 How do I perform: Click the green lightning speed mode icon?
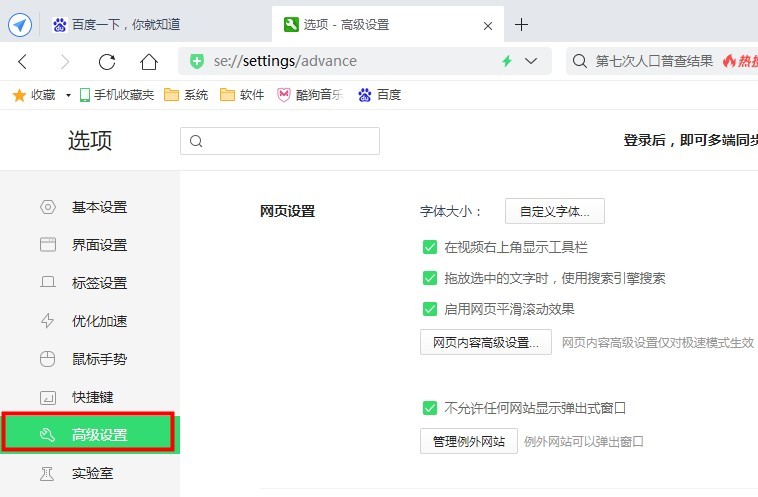point(507,61)
